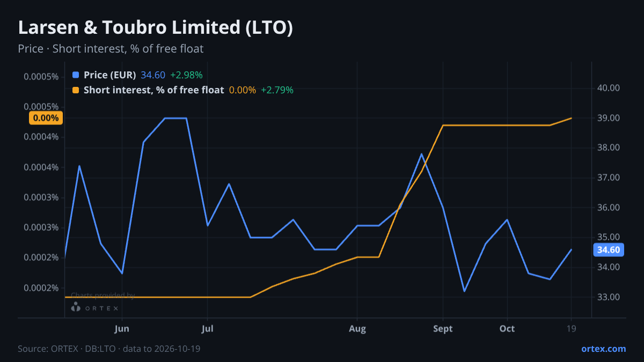Viewport: 644px width, 362px height.
Task: Click the subtitle Price · Short interest, % of free float
Action: (111, 49)
